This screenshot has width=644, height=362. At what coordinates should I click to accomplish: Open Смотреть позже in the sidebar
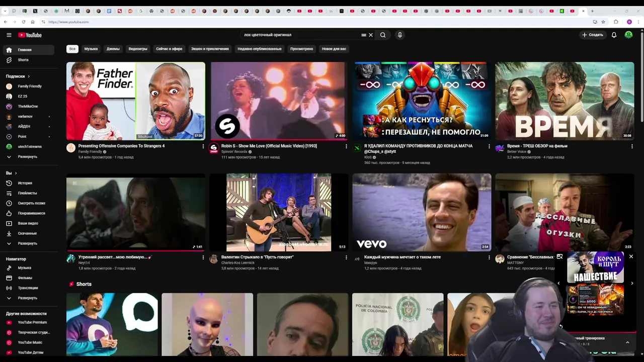29,203
